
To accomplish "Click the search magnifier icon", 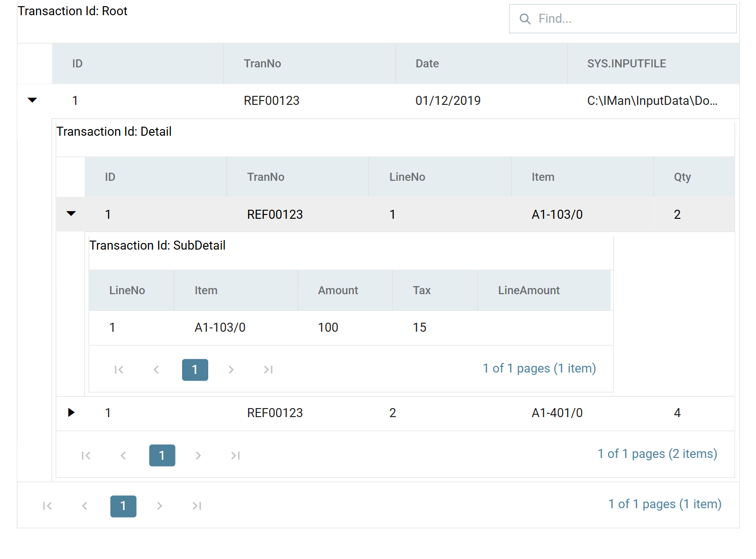I will point(525,19).
